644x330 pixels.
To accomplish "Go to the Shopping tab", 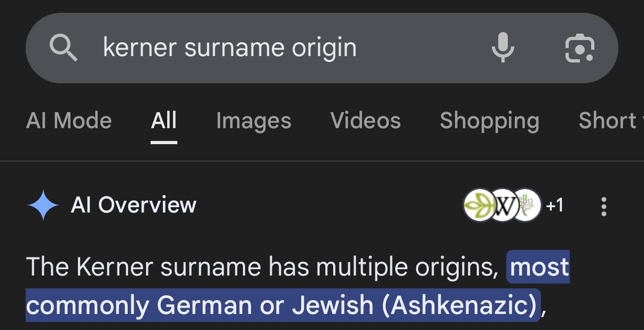I will coord(489,121).
